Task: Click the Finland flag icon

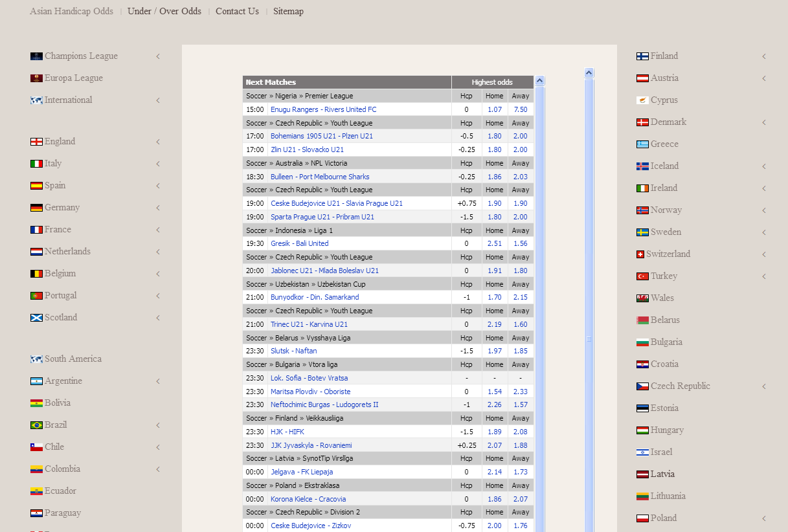Action: point(642,56)
